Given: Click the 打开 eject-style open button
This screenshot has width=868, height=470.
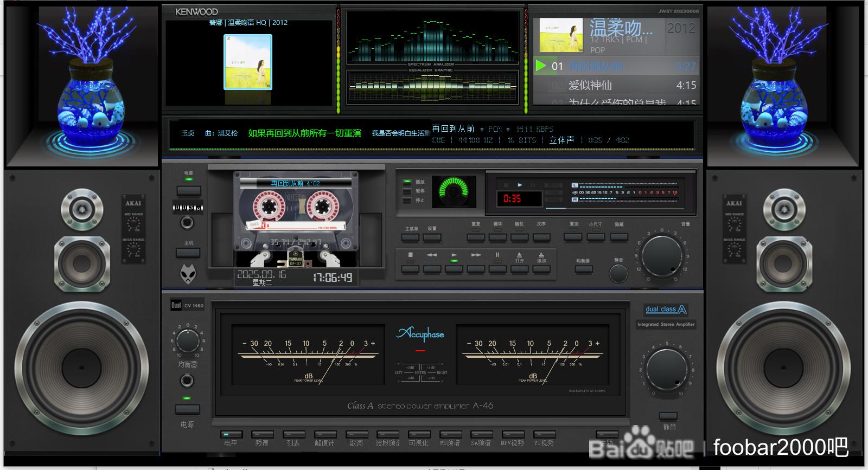Looking at the screenshot, I should click(x=519, y=268).
